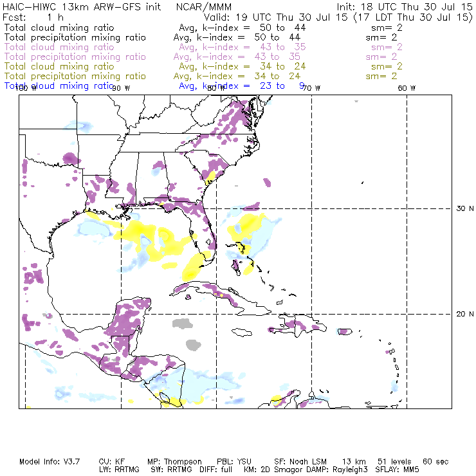This screenshot has width=476, height=476.
Task: Click 'Avg, k-index = 34 to 24' in olive cloud row
Action: [243, 66]
